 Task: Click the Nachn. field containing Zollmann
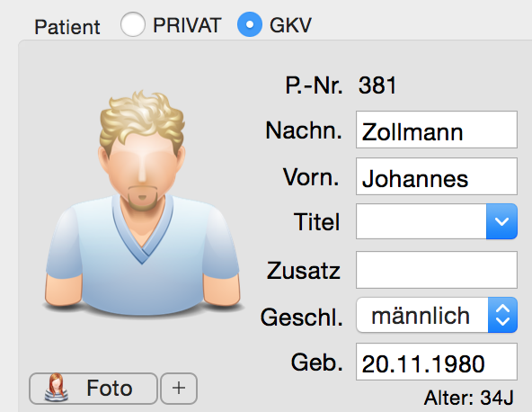pyautogui.click(x=437, y=130)
